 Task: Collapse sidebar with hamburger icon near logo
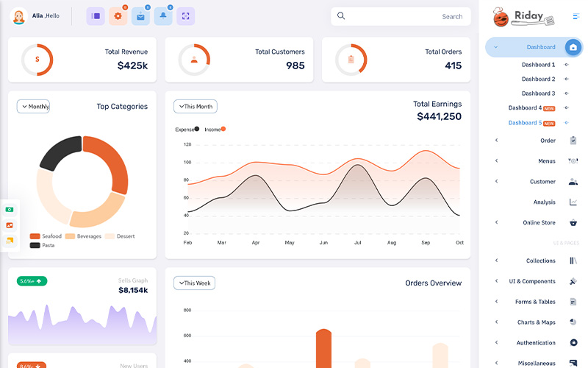pos(576,16)
